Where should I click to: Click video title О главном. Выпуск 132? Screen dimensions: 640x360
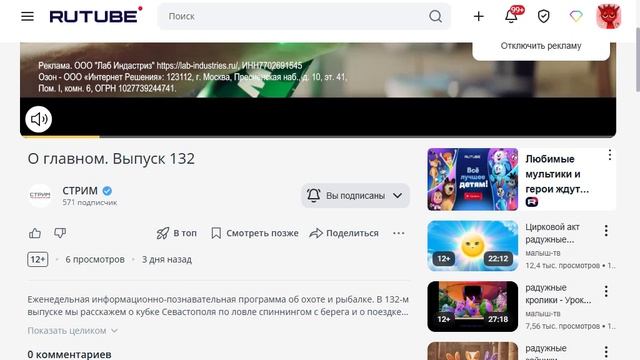[111, 159]
